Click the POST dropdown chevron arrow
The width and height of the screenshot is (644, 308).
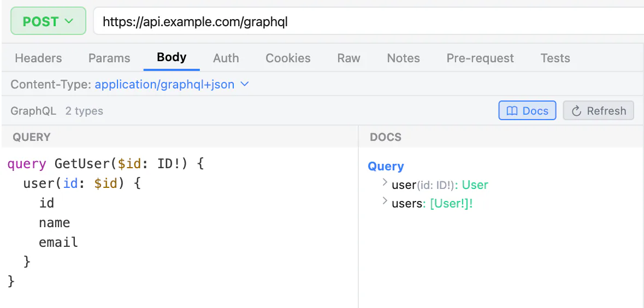pos(69,21)
